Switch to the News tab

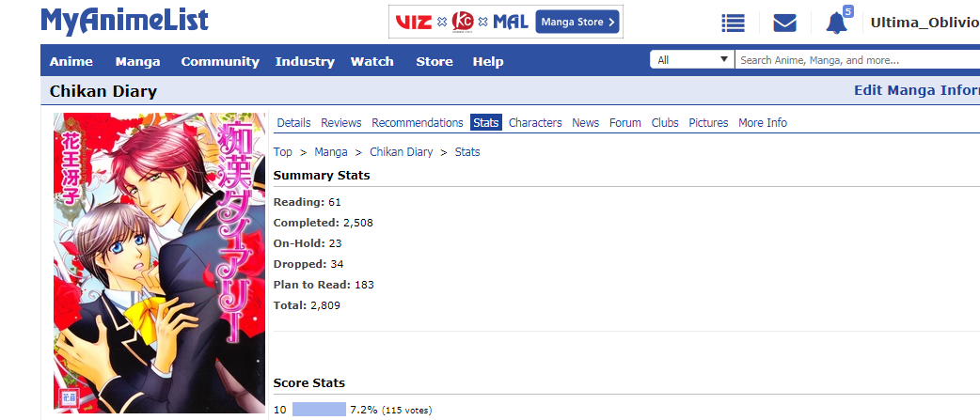586,122
